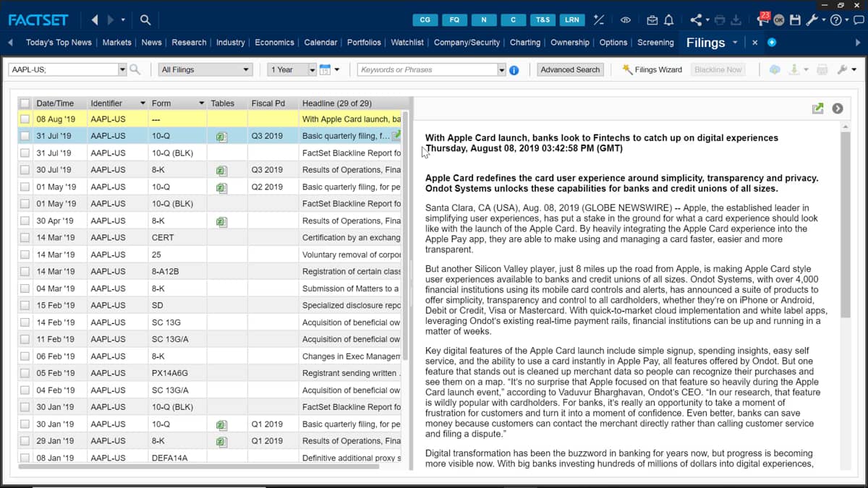
Task: Click in the Keywords or Phrases field
Action: point(427,69)
